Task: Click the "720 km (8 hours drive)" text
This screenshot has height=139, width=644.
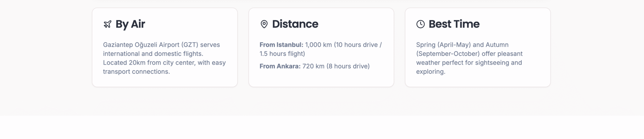Action: [336, 66]
